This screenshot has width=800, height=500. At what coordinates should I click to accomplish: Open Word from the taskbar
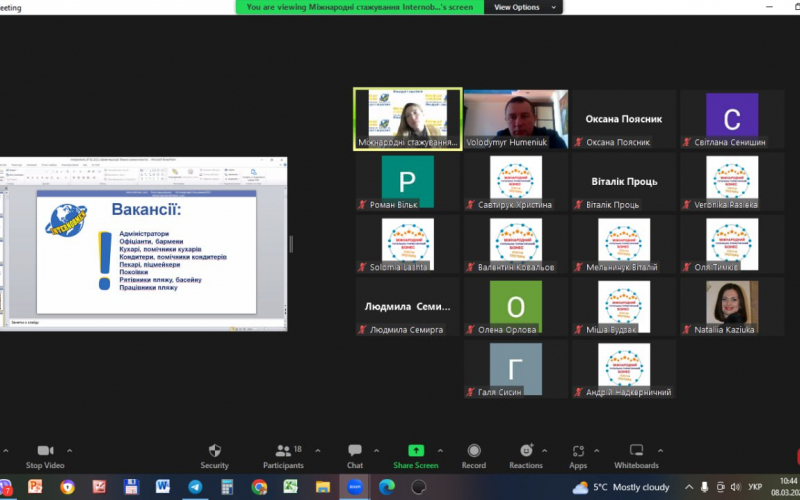163,487
